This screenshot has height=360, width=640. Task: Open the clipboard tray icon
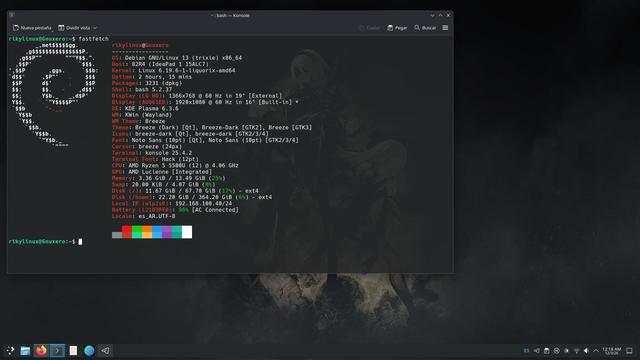point(547,351)
